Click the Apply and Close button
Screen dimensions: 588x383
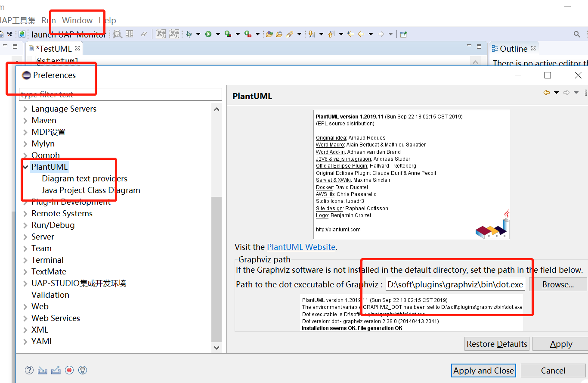click(483, 370)
